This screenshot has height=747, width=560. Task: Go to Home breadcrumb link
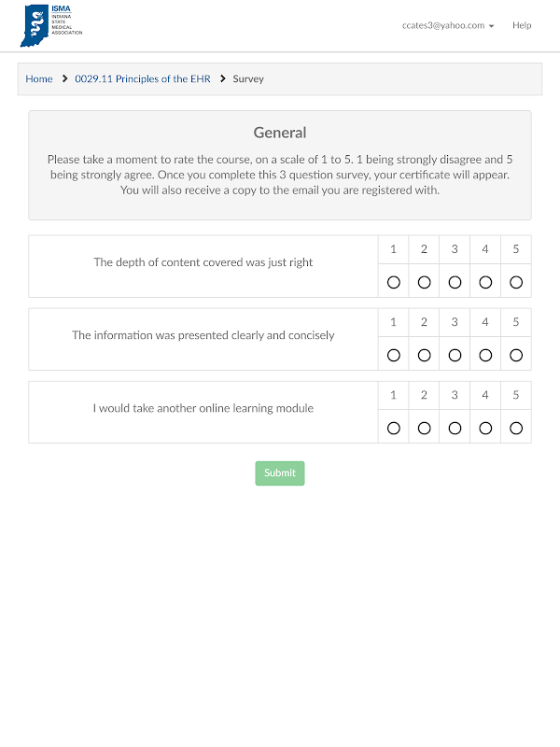point(39,79)
